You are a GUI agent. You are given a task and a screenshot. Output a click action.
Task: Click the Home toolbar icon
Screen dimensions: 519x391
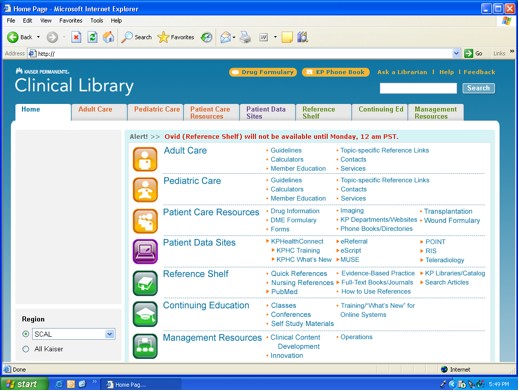(109, 37)
